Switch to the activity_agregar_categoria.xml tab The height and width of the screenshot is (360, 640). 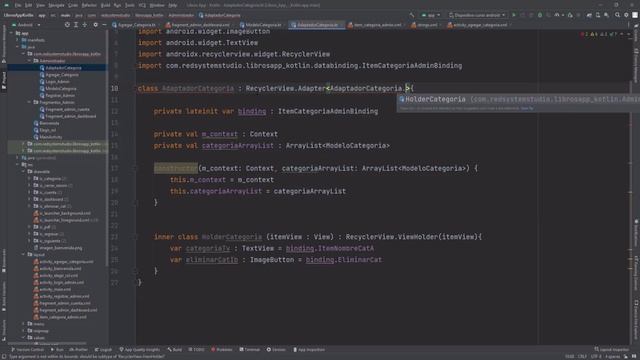479,25
